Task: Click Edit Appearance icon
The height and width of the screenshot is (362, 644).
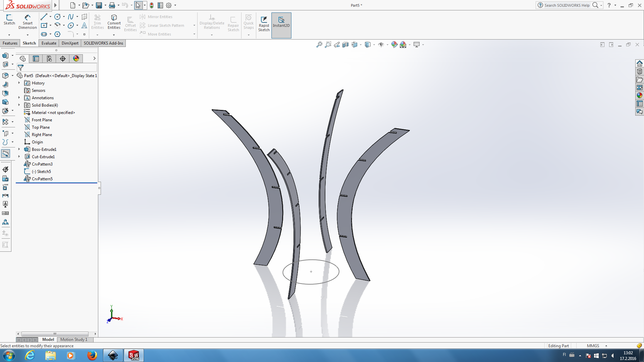Action: click(394, 45)
